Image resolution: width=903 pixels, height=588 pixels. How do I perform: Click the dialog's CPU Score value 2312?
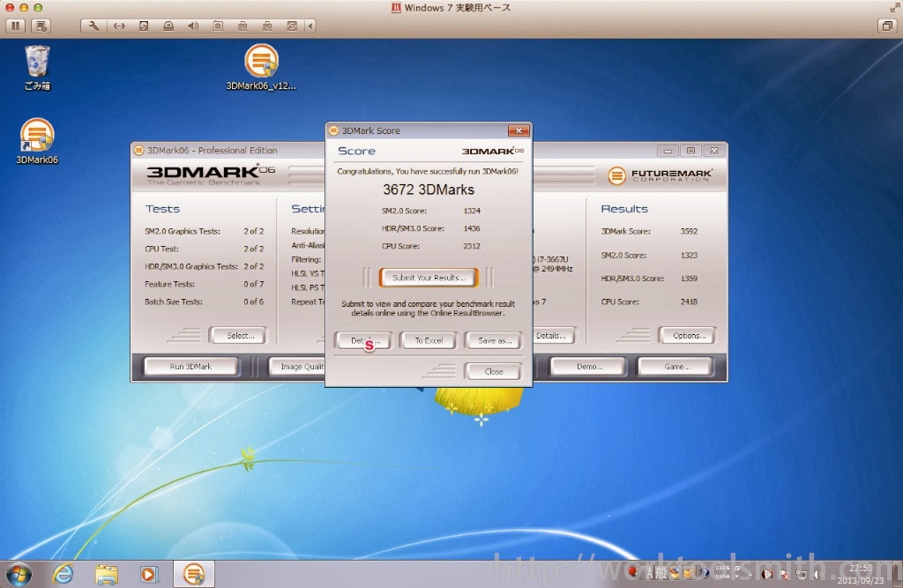click(472, 246)
